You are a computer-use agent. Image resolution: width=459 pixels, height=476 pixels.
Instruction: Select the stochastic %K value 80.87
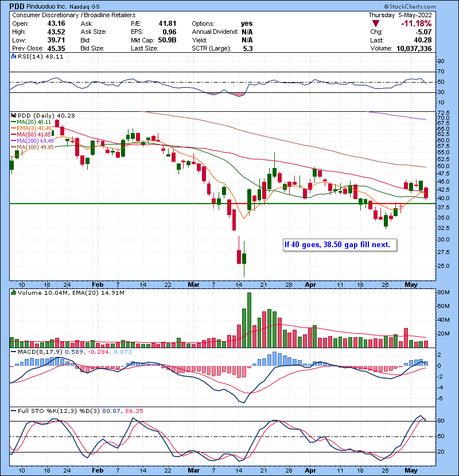coord(111,411)
